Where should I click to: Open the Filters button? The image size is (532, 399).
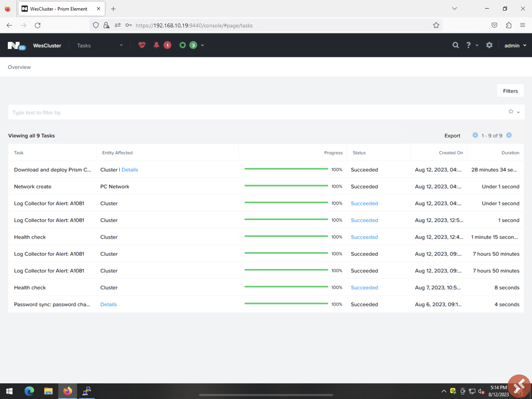510,91
